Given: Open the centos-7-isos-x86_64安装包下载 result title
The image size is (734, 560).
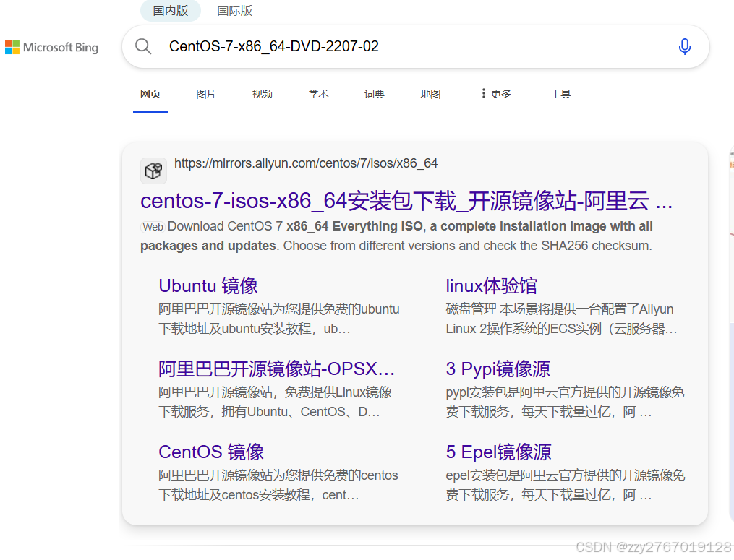Looking at the screenshot, I should (x=406, y=201).
